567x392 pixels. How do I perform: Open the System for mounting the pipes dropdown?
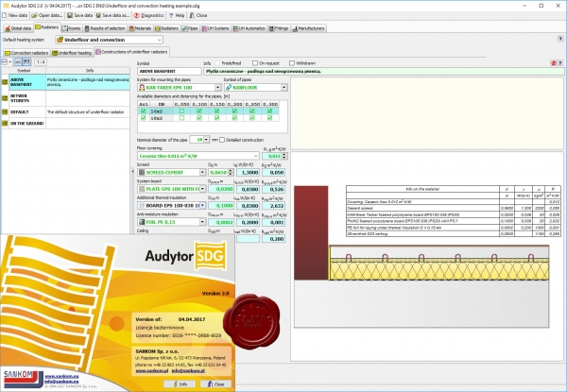click(x=217, y=88)
